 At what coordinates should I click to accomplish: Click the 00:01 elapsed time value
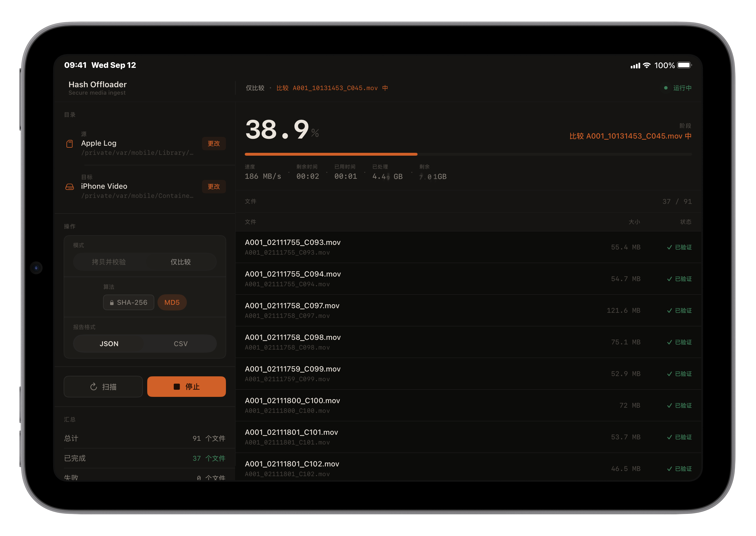pos(345,176)
